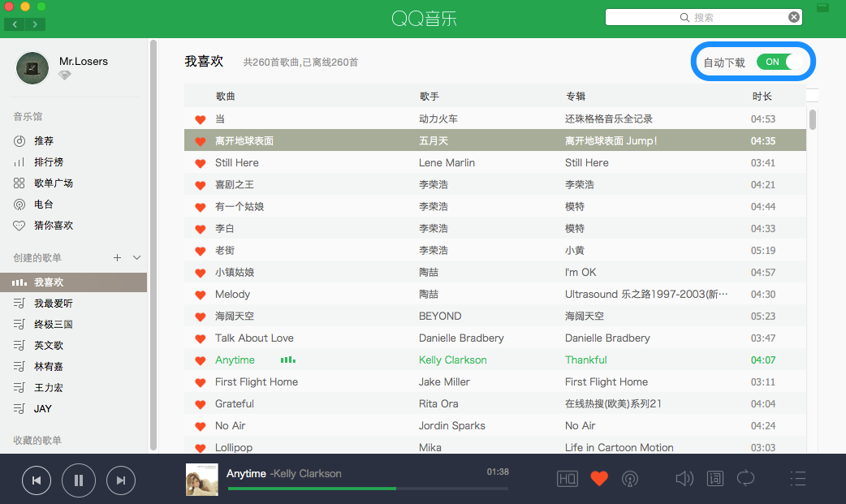The image size is (846, 504).
Task: Open artist Lene Marlin
Action: coord(447,162)
